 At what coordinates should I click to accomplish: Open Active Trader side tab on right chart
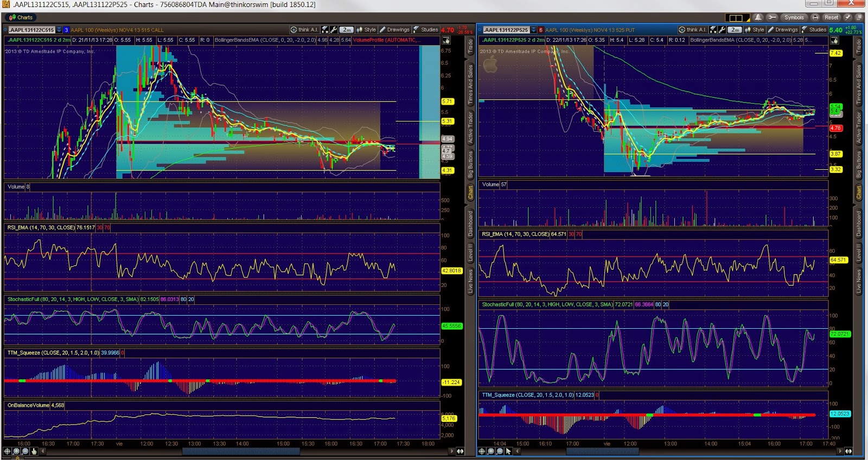[858, 128]
